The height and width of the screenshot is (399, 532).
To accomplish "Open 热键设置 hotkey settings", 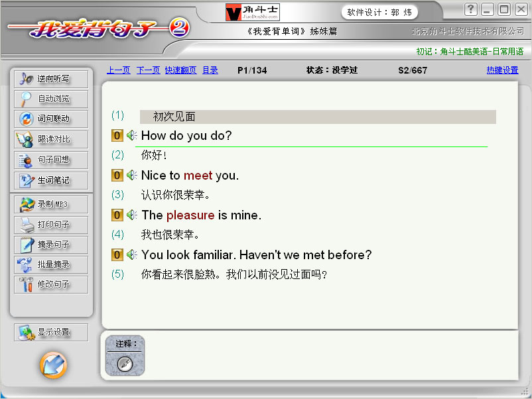I will 503,70.
